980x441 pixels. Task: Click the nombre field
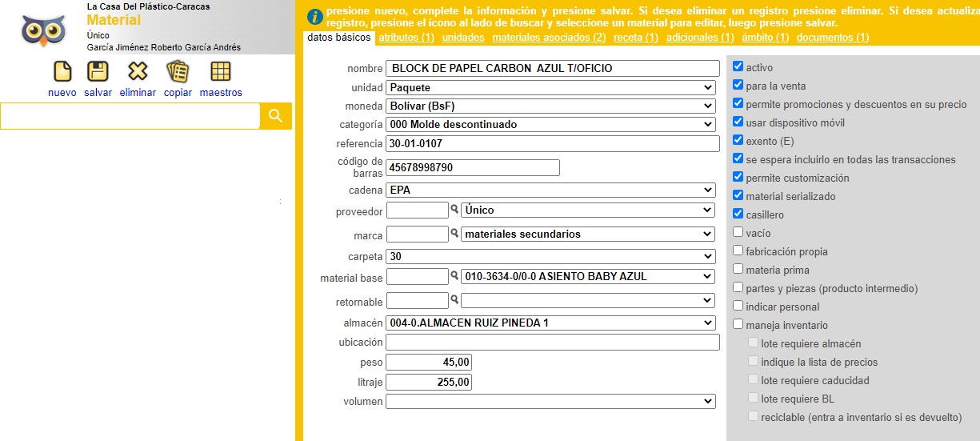pos(553,68)
